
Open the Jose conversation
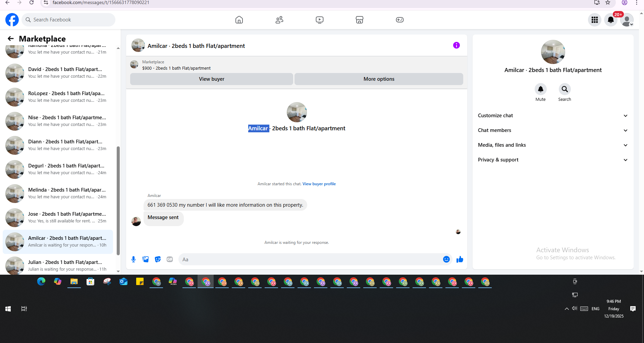(58, 217)
